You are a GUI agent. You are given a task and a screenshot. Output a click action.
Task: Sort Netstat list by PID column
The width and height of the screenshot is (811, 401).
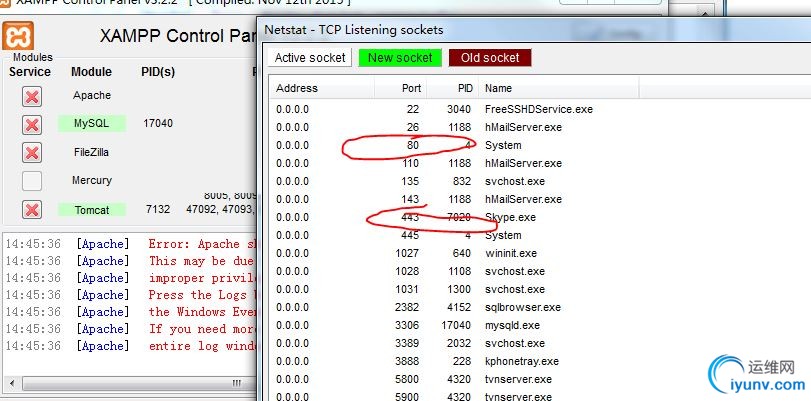click(x=453, y=88)
